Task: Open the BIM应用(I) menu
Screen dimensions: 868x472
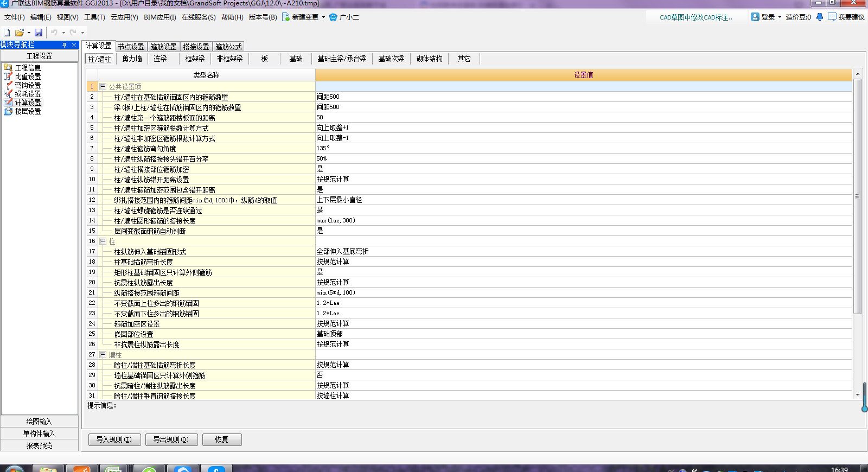Action: [160, 17]
